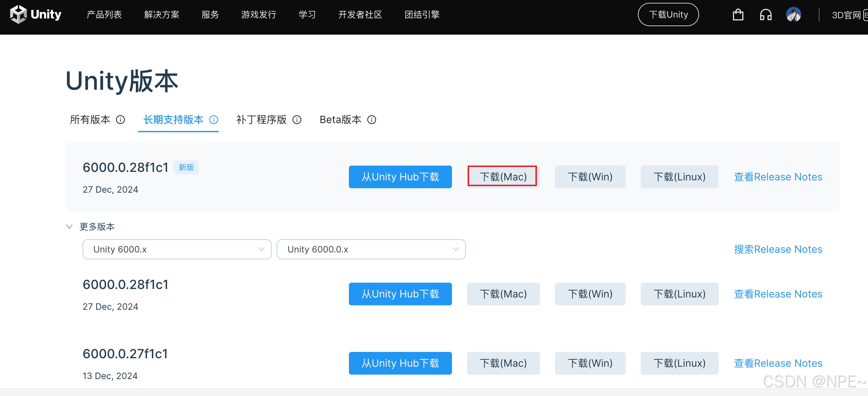Open 查看Release Notes in 27 Dec list row

click(x=778, y=294)
